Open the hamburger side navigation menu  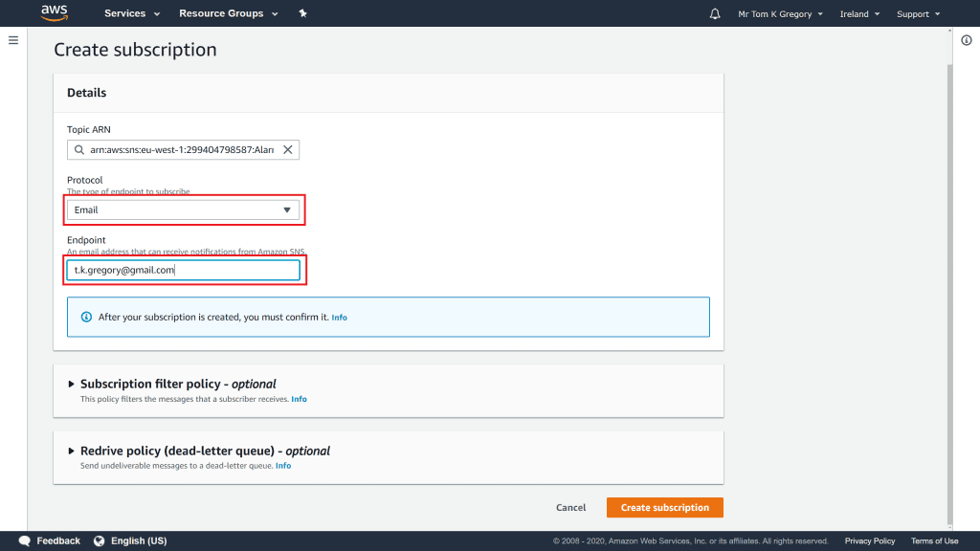click(x=13, y=40)
